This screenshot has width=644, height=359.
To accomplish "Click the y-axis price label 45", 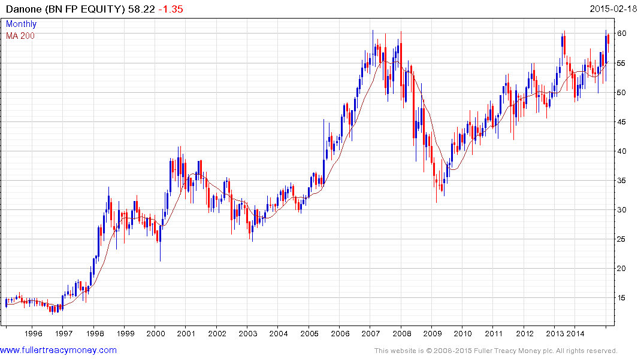I will pos(622,122).
